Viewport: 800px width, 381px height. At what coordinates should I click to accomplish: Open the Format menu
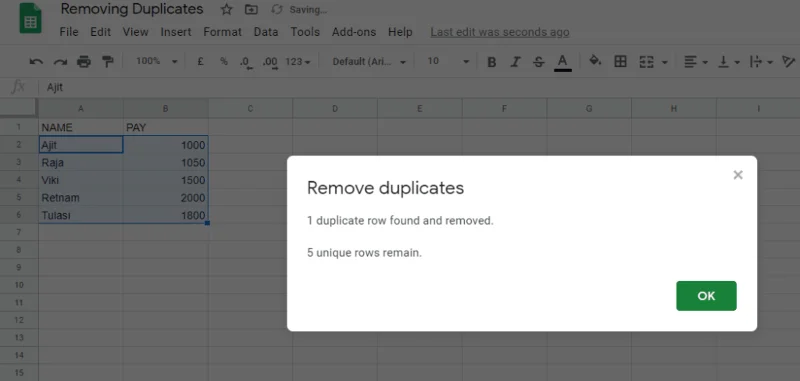pyautogui.click(x=222, y=32)
